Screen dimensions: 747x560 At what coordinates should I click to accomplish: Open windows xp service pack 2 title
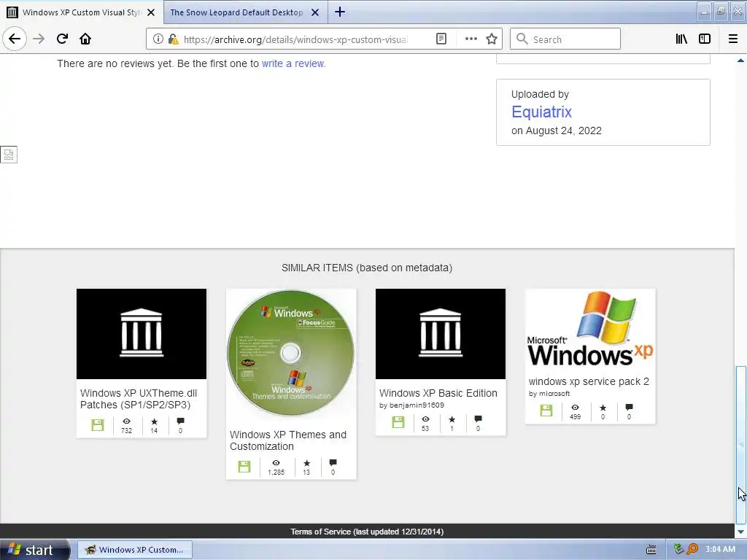coord(589,381)
